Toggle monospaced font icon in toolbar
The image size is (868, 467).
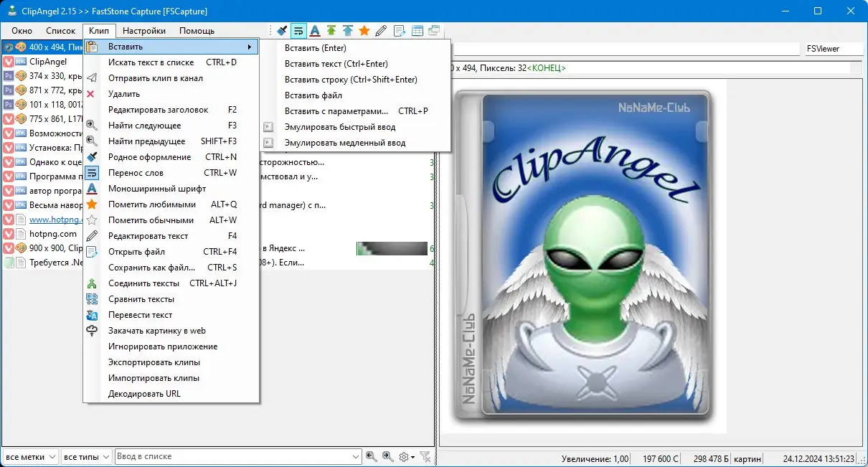pos(314,31)
